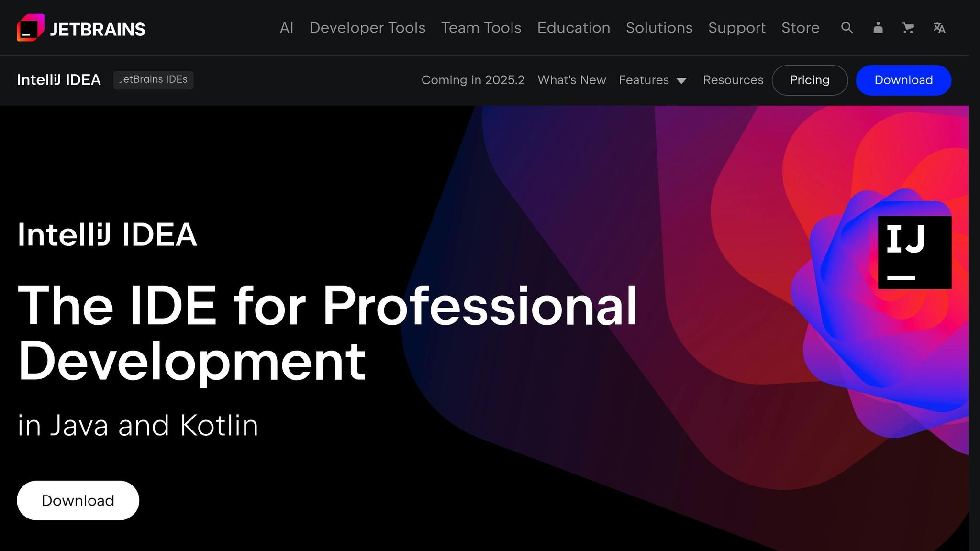Screen dimensions: 980x551
Task: Click the IJ product logo square
Action: coord(914,252)
